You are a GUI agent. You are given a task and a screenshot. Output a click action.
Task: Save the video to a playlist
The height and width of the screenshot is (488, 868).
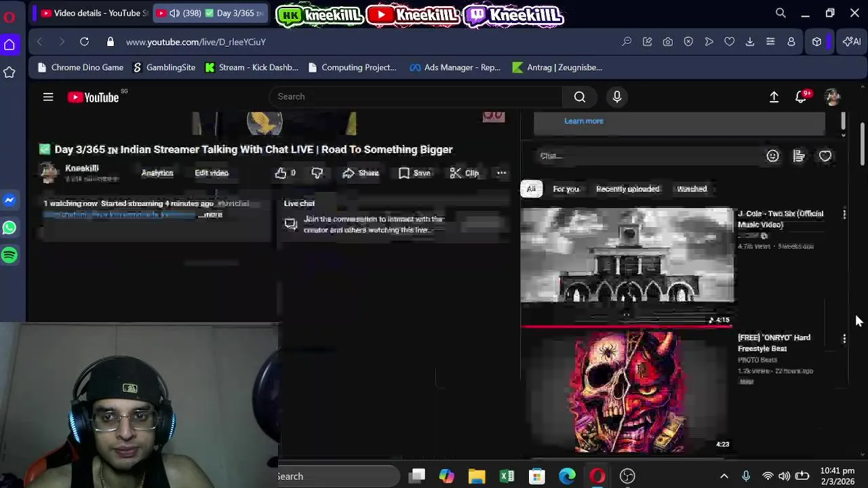[x=414, y=173]
